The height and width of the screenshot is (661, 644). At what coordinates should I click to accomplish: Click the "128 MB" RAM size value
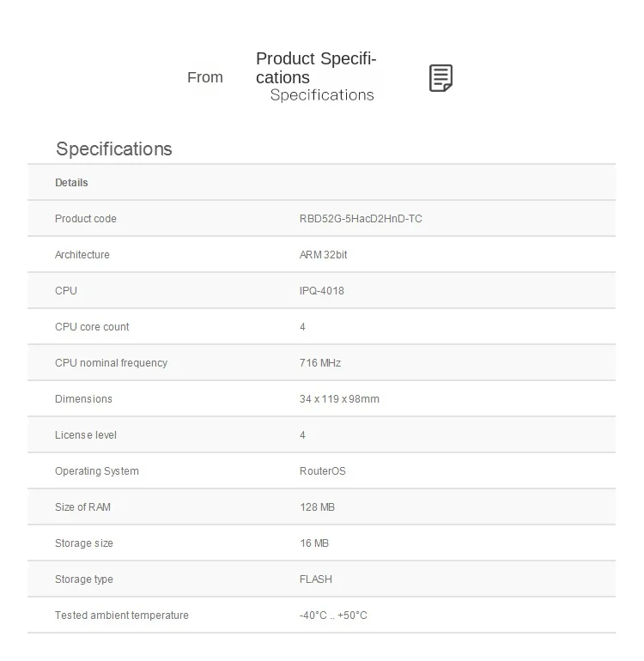317,507
